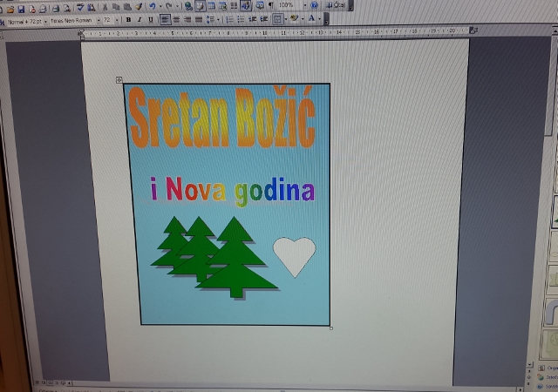The width and height of the screenshot is (558, 392).
Task: Open Print Preview from the toolbar
Action: click(67, 9)
